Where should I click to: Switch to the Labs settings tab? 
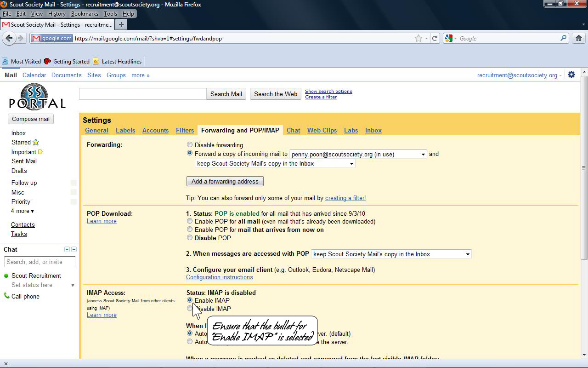click(351, 130)
